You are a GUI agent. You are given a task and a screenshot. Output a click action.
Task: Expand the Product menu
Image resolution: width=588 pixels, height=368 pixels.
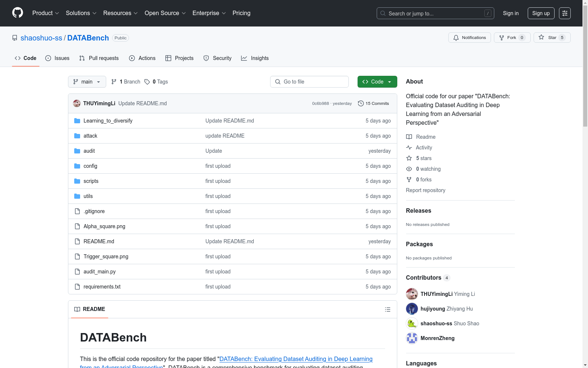pyautogui.click(x=46, y=13)
